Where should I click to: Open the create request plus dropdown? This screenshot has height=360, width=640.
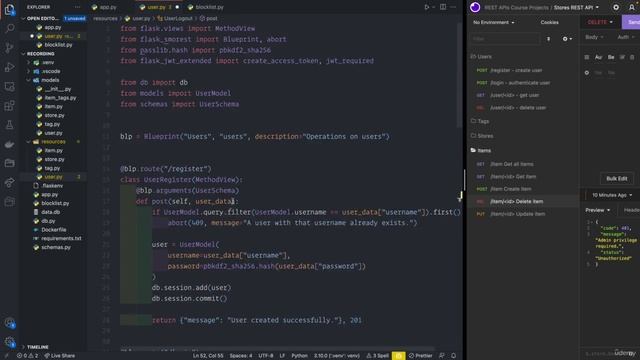[x=567, y=39]
